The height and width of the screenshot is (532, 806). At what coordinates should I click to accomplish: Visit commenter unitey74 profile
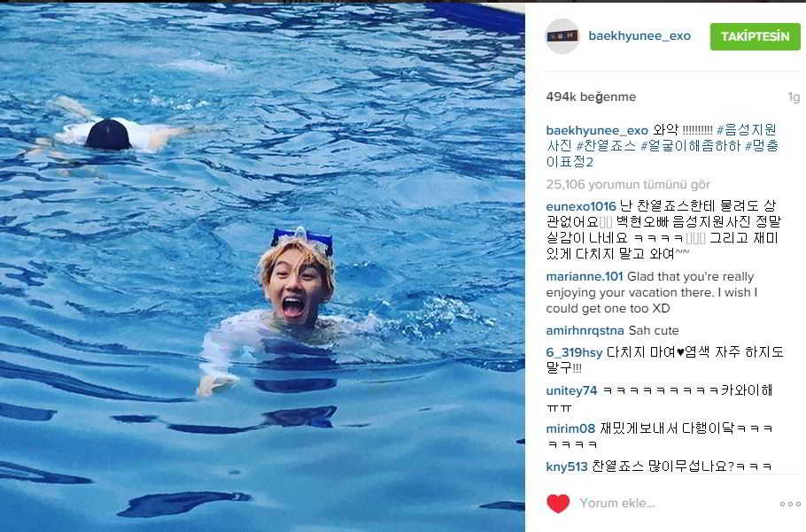point(571,390)
